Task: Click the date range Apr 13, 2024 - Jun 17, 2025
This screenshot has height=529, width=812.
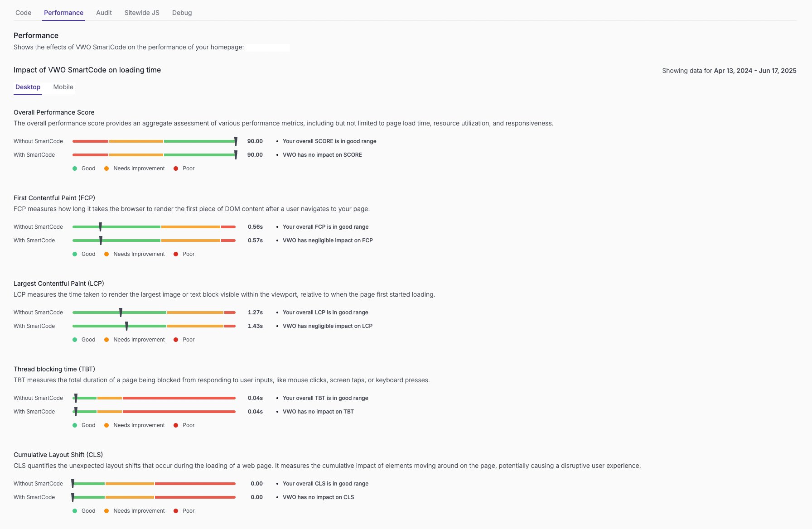Action: (755, 71)
